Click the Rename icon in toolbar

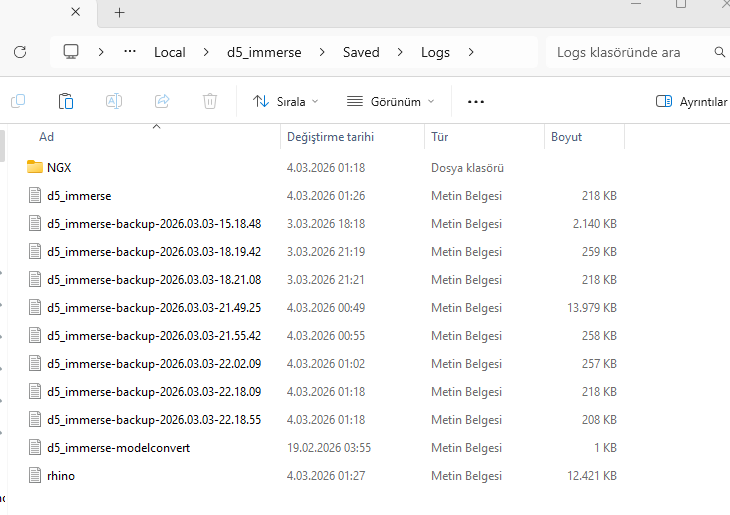tap(114, 101)
